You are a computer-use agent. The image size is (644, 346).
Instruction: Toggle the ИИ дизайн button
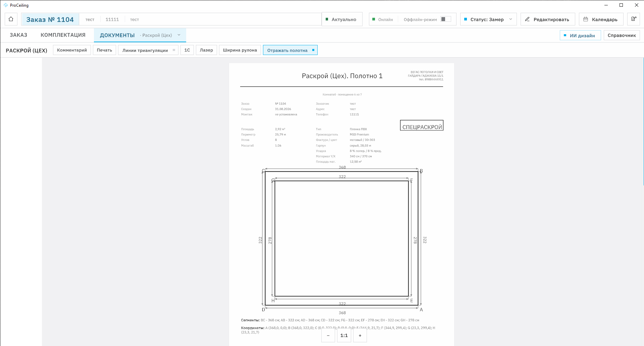[580, 35]
